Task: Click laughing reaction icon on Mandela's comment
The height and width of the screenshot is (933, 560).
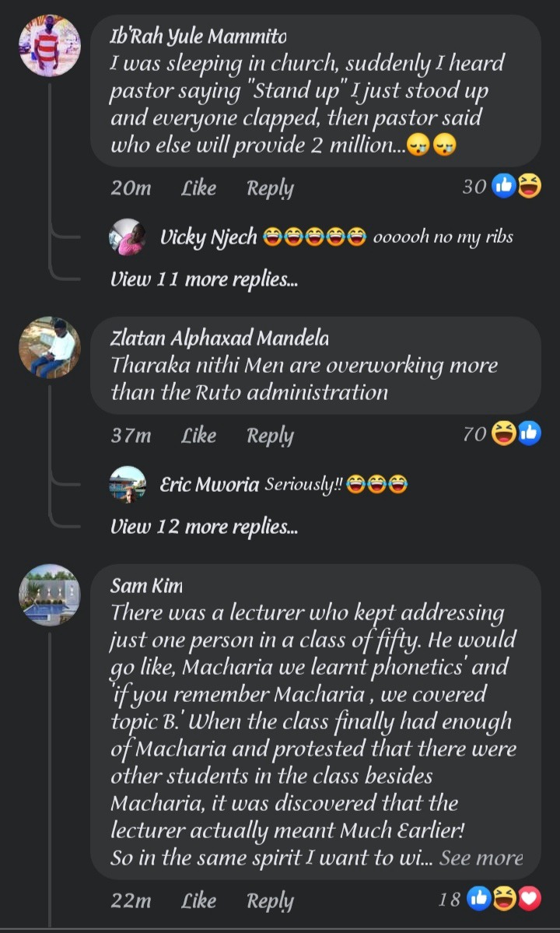Action: click(x=504, y=434)
